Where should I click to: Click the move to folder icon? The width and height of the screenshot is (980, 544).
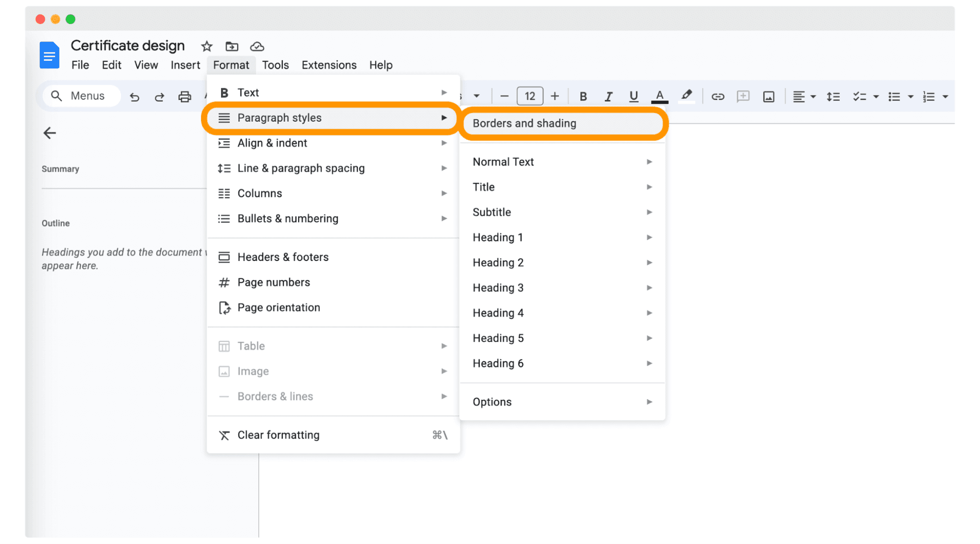click(x=232, y=46)
